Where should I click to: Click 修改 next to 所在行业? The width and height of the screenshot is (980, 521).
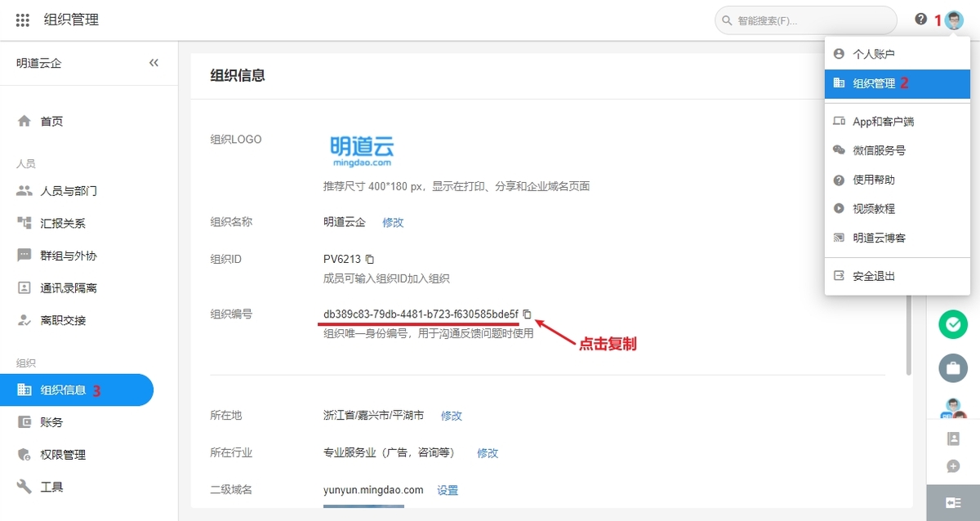tap(488, 453)
